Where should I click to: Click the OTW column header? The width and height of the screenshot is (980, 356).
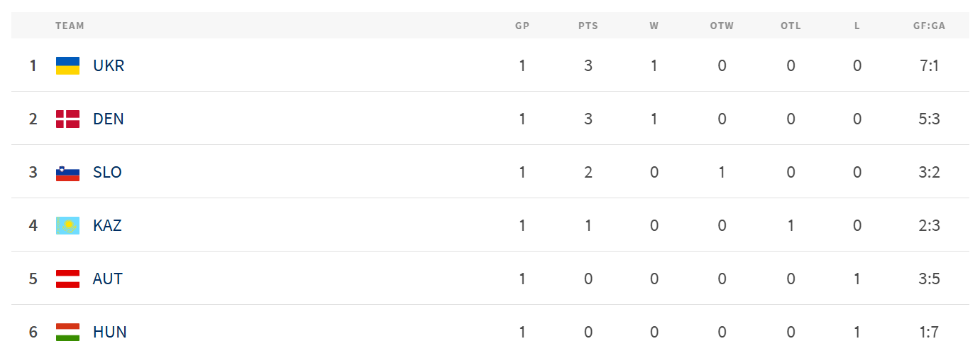(722, 26)
